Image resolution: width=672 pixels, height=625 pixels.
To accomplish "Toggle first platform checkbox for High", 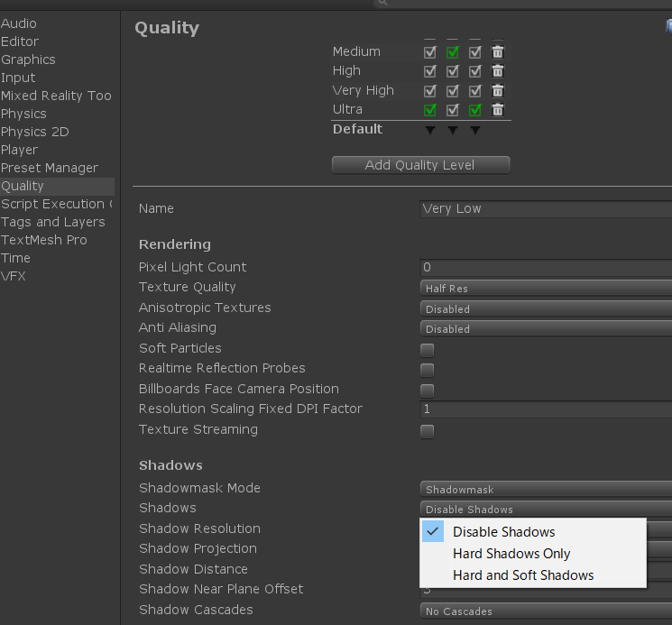I will coord(430,71).
